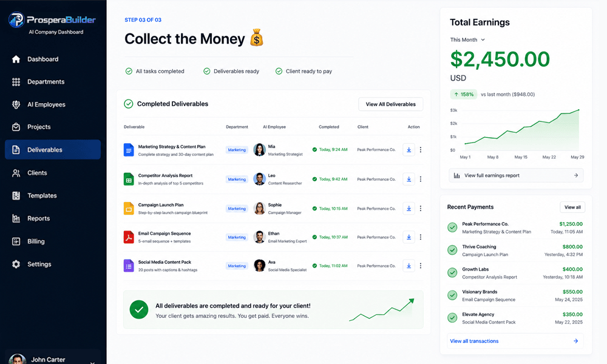
Task: Click the Client ready to pay check icon
Action: coord(279,71)
